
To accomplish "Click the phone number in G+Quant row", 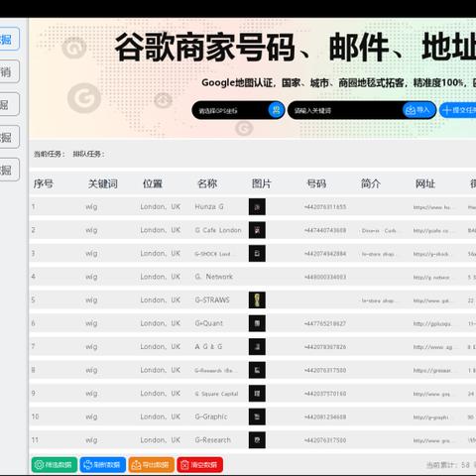I will (x=325, y=323).
